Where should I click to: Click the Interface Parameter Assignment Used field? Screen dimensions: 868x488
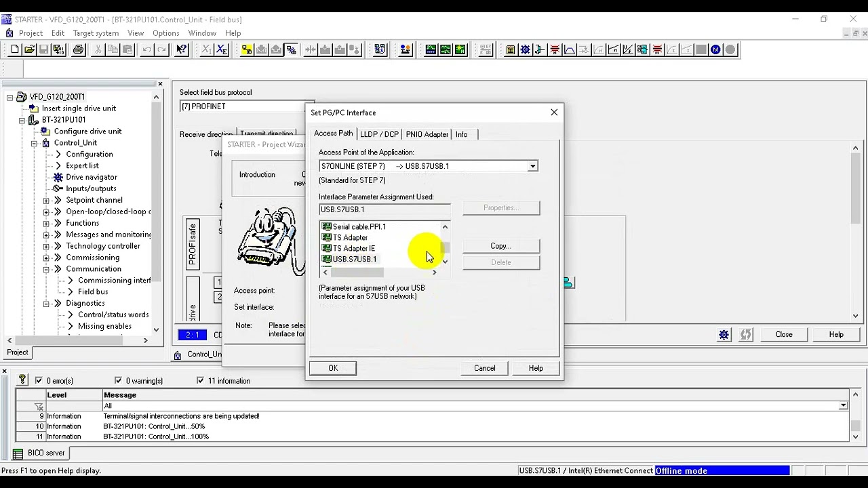[x=384, y=209]
